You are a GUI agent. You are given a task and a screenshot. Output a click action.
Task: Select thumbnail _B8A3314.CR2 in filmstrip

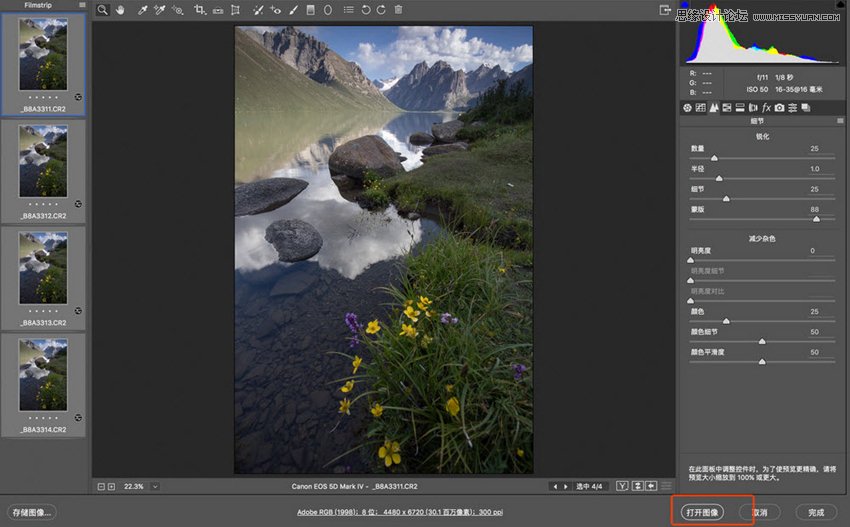(x=43, y=385)
